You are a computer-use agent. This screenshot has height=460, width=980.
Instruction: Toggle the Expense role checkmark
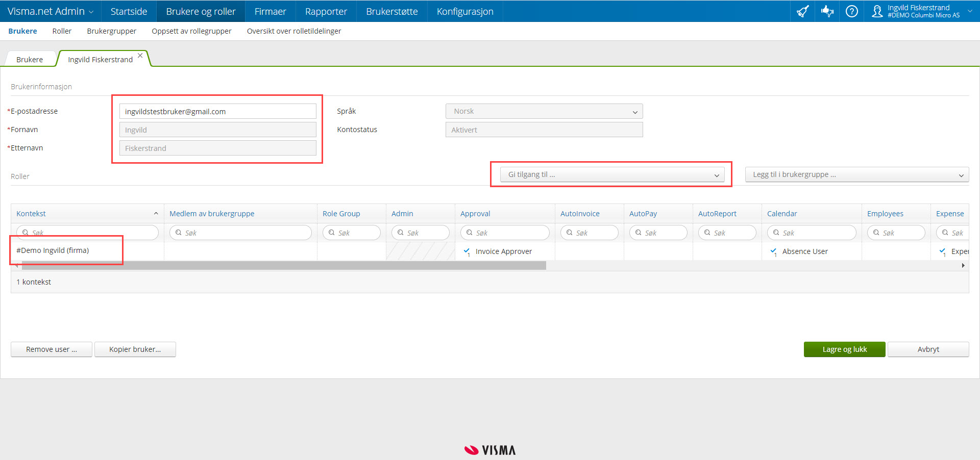(x=943, y=251)
